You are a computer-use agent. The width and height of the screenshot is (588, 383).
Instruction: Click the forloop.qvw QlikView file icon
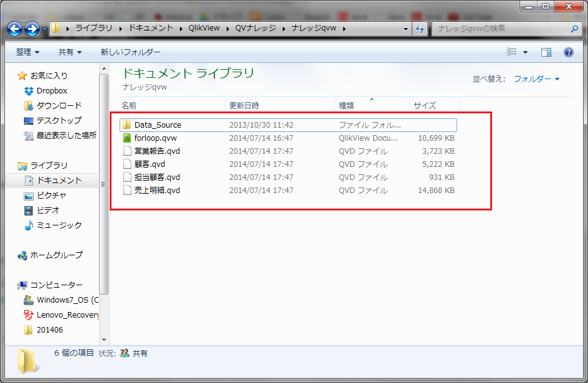pyautogui.click(x=127, y=138)
